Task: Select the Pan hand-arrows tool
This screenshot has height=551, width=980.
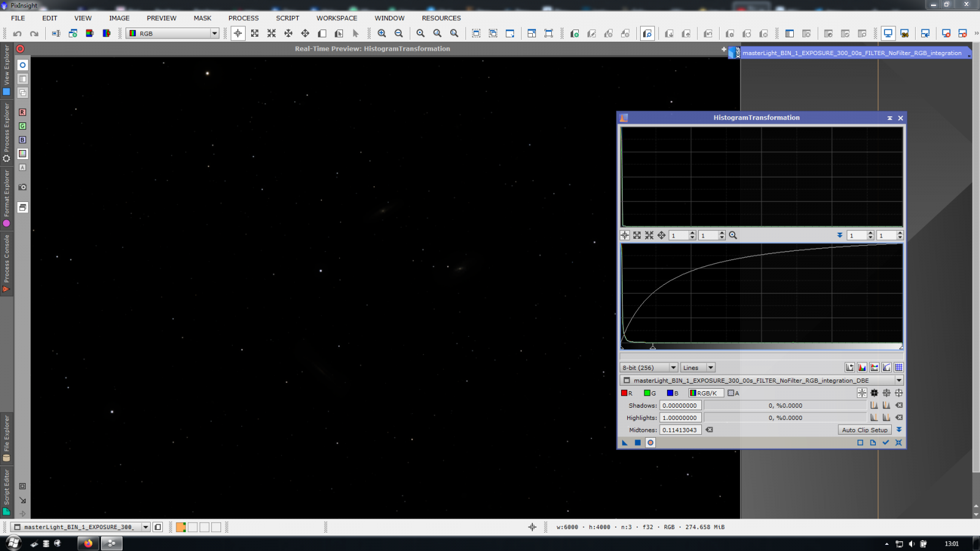Action: [305, 34]
